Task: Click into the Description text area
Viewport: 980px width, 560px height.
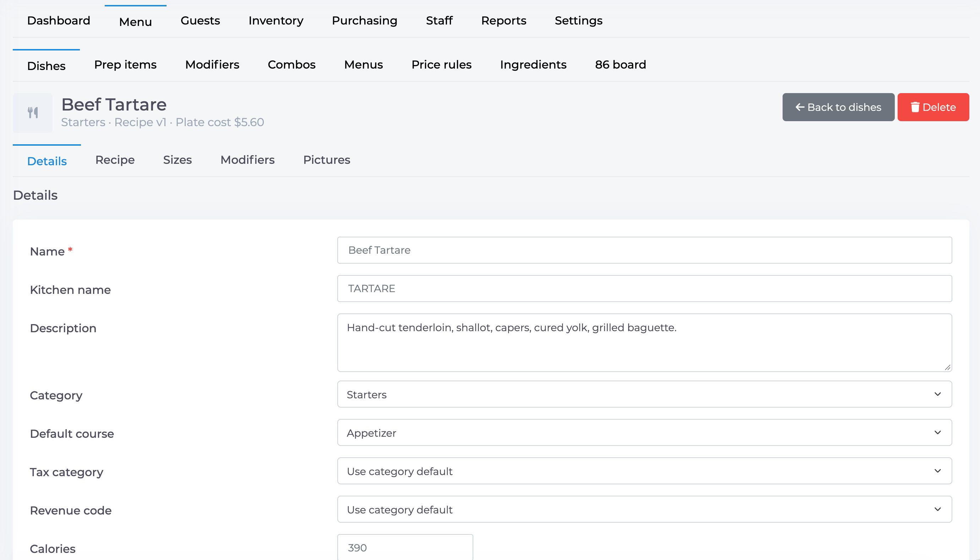Action: tap(644, 343)
